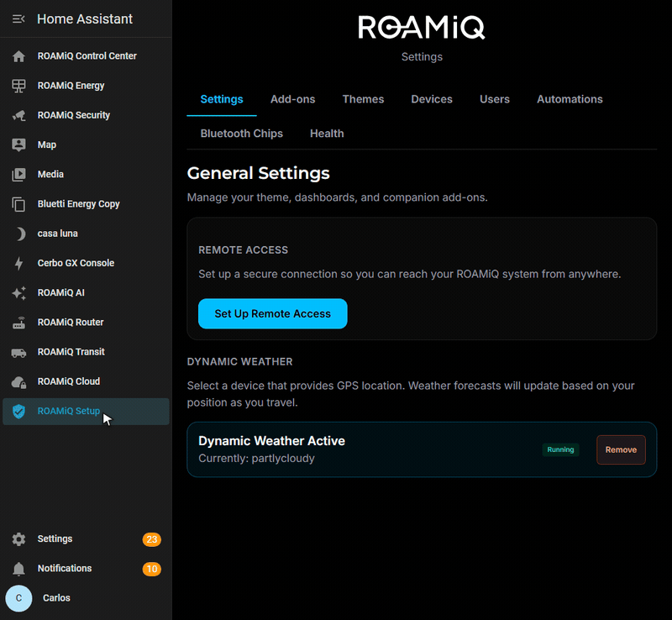Screen dimensions: 672x620
Task: Click the Settings subtitle under logo
Action: 422,57
